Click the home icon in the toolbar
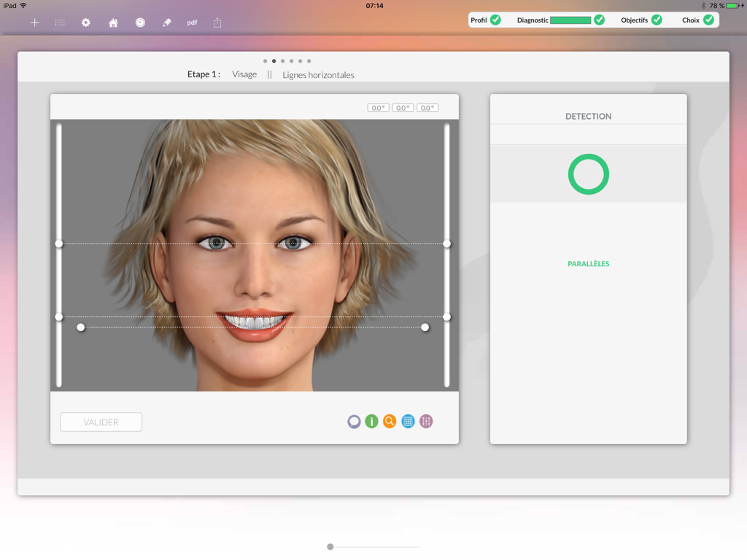The width and height of the screenshot is (747, 560). point(112,23)
